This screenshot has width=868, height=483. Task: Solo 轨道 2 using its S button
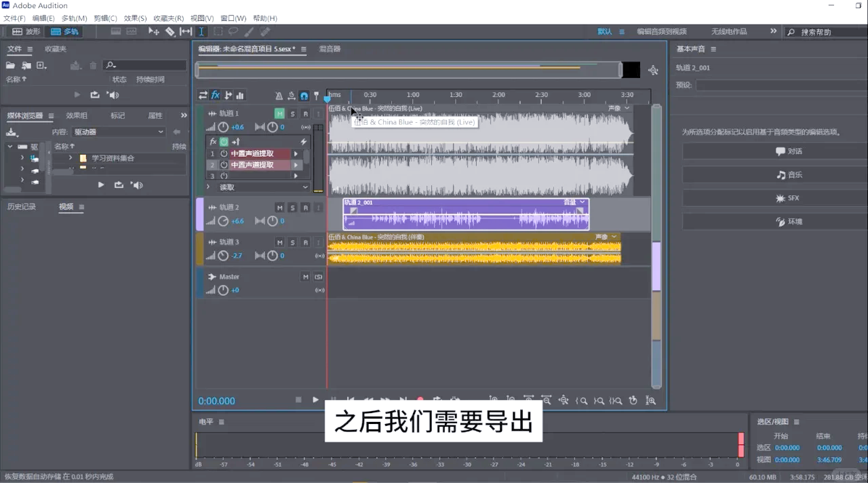292,207
